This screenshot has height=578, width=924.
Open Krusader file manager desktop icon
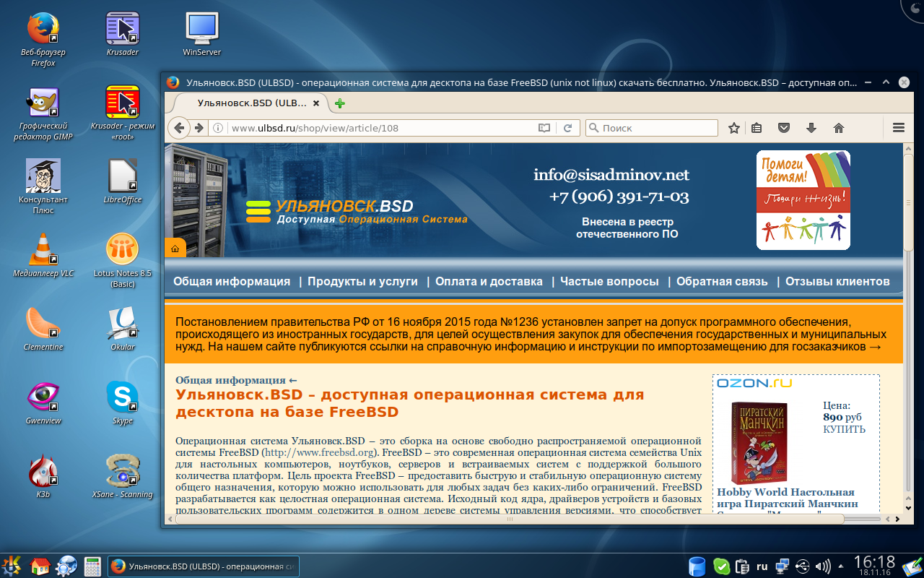pyautogui.click(x=123, y=35)
